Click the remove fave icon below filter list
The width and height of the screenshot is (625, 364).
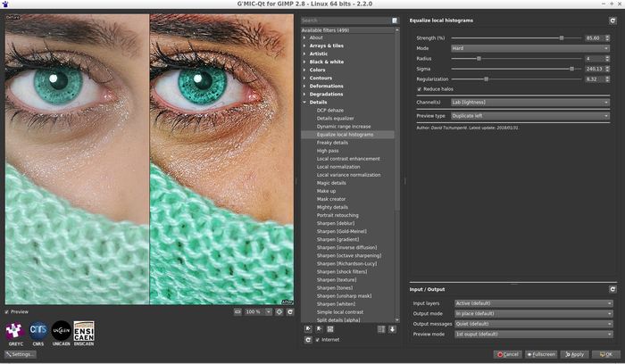(x=321, y=328)
